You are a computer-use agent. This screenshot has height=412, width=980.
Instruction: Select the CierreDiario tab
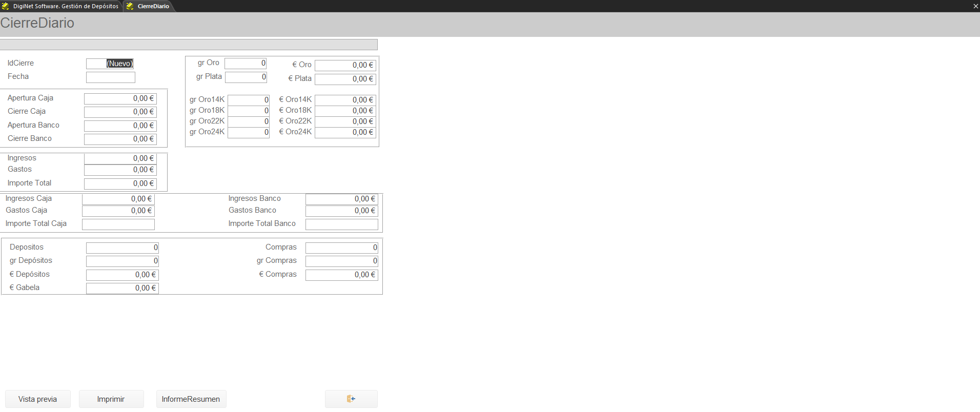(x=149, y=6)
